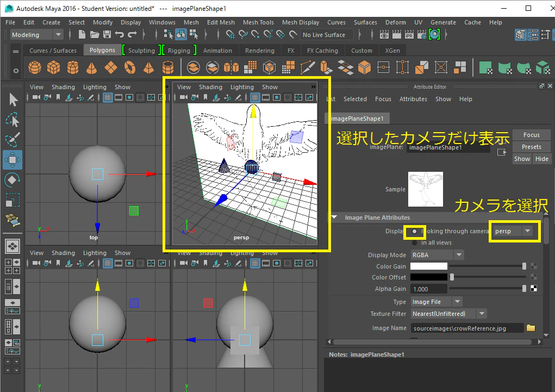Click the Focus button

pyautogui.click(x=531, y=135)
